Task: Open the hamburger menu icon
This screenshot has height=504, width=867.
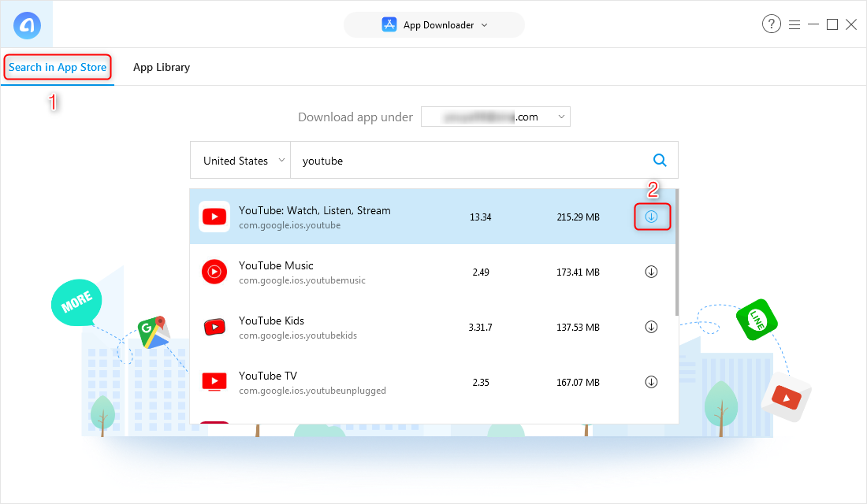Action: 794,24
